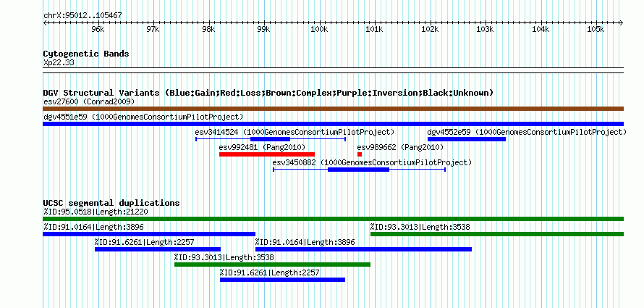Click the 96k ruler tick label

(x=98, y=30)
